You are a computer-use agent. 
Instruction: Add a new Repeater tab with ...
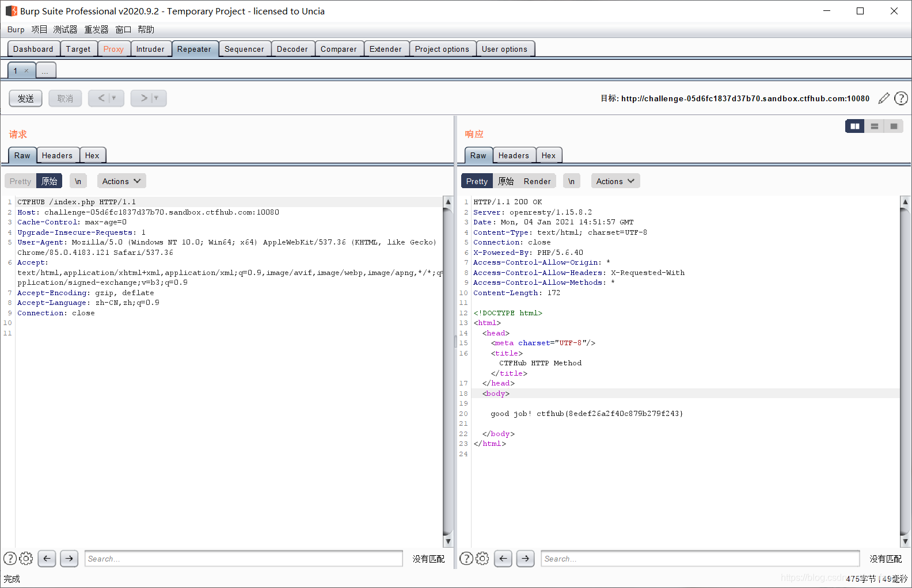[45, 71]
